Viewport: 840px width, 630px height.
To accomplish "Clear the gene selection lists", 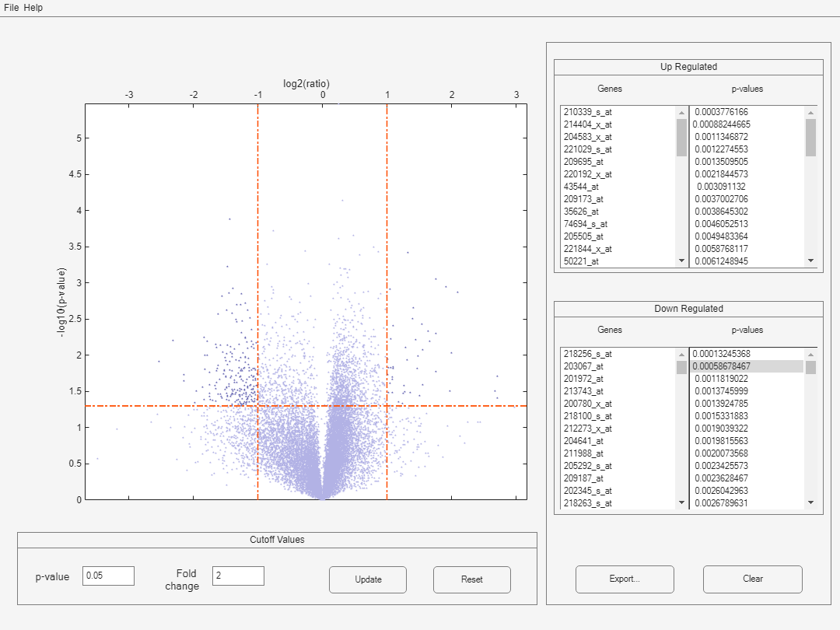I will pyautogui.click(x=752, y=579).
